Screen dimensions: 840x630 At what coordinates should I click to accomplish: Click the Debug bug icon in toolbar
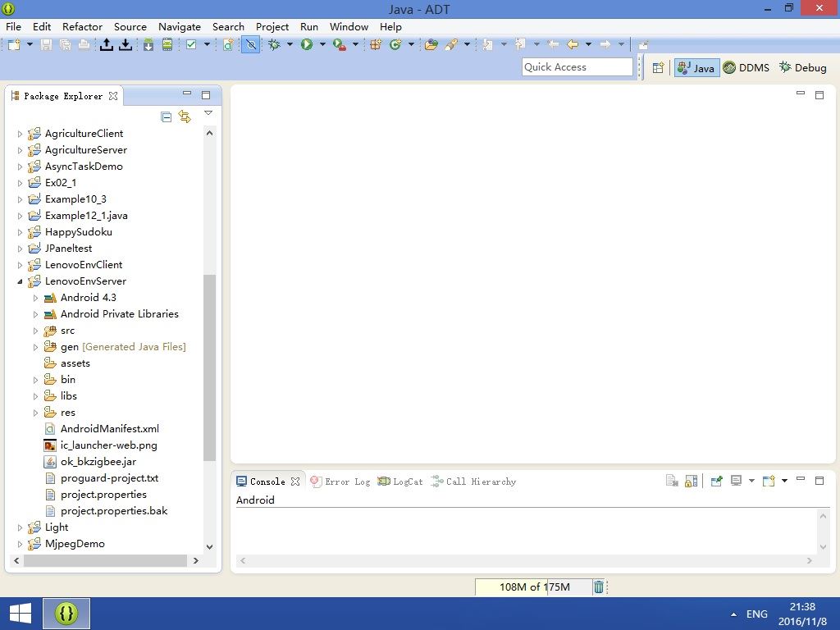coord(274,45)
